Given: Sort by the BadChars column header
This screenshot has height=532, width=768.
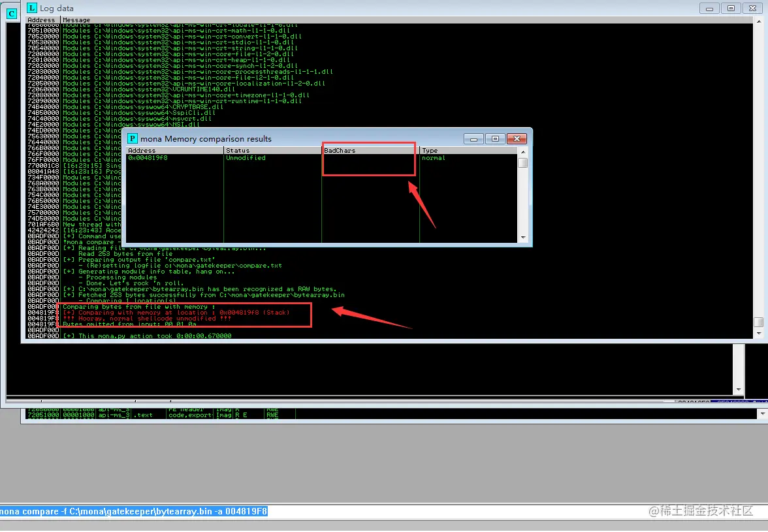Looking at the screenshot, I should (x=370, y=151).
